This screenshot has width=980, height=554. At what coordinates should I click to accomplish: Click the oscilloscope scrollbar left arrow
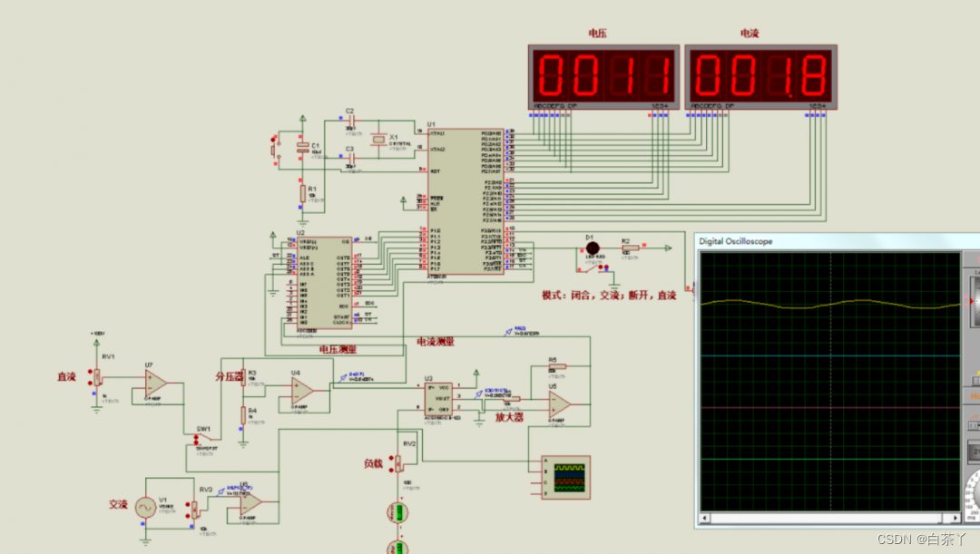pyautogui.click(x=706, y=518)
